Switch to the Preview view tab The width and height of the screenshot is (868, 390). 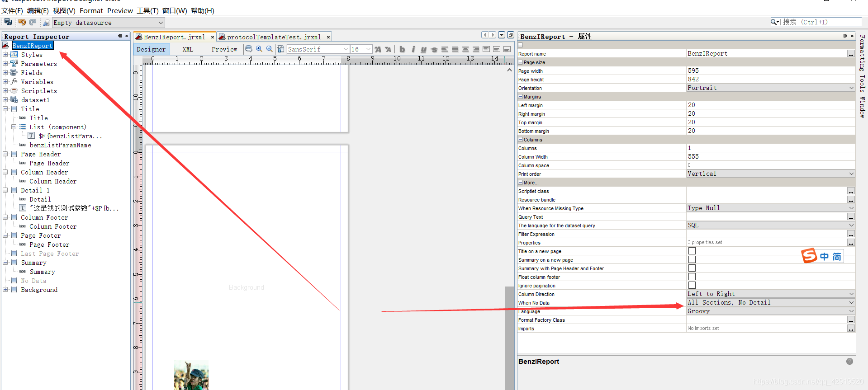(x=224, y=49)
